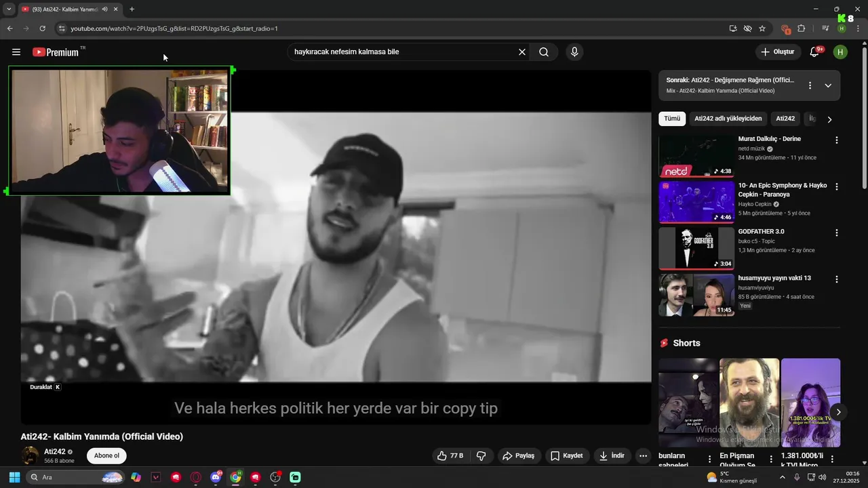The image size is (868, 488).
Task: Open the taskbar weather widget
Action: click(x=732, y=477)
